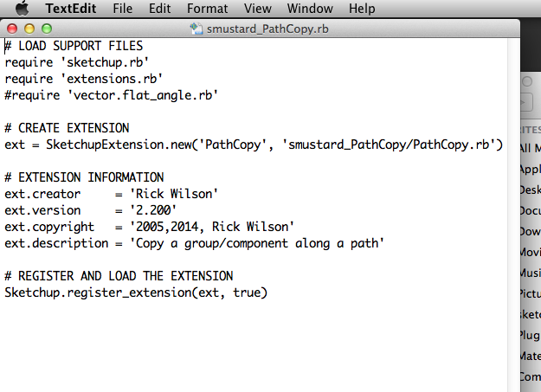Image resolution: width=541 pixels, height=392 pixels.
Task: Open the Format menu
Action: pyautogui.click(x=208, y=9)
